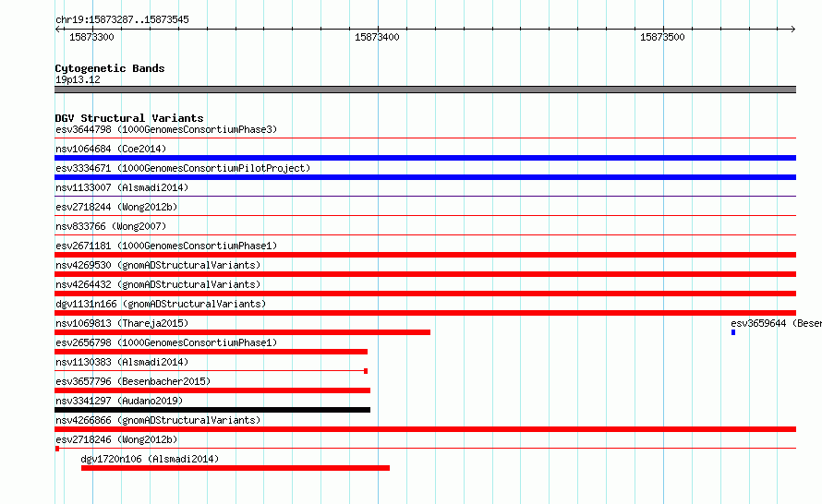This screenshot has height=504, width=822.
Task: Select the 19p13.12 band label
Action: (78, 79)
